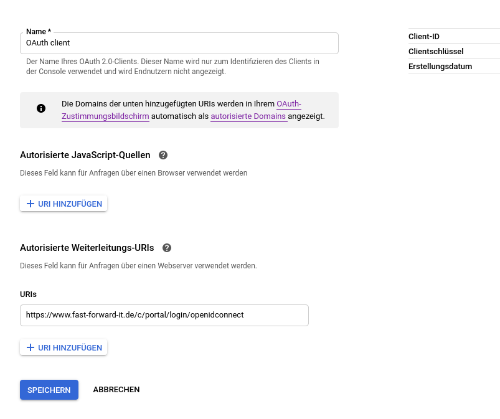Click plus icon of JavaScript-Quellen URI button
The image size is (500, 419).
[x=30, y=204]
